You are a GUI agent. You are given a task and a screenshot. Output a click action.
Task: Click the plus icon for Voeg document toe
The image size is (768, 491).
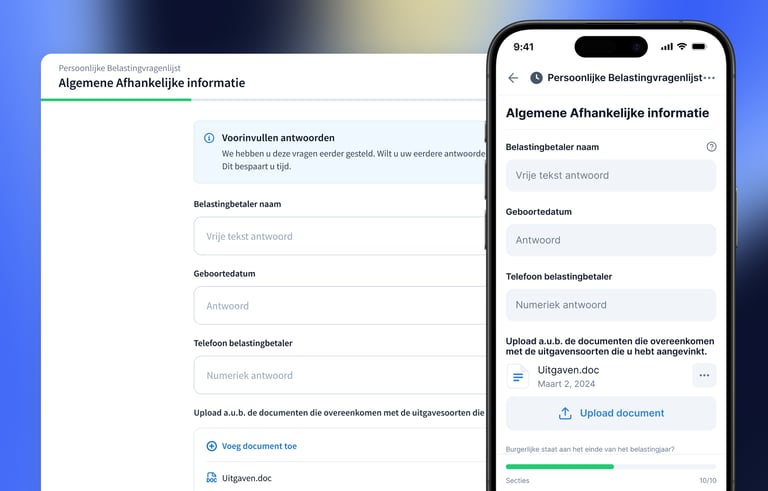point(212,446)
